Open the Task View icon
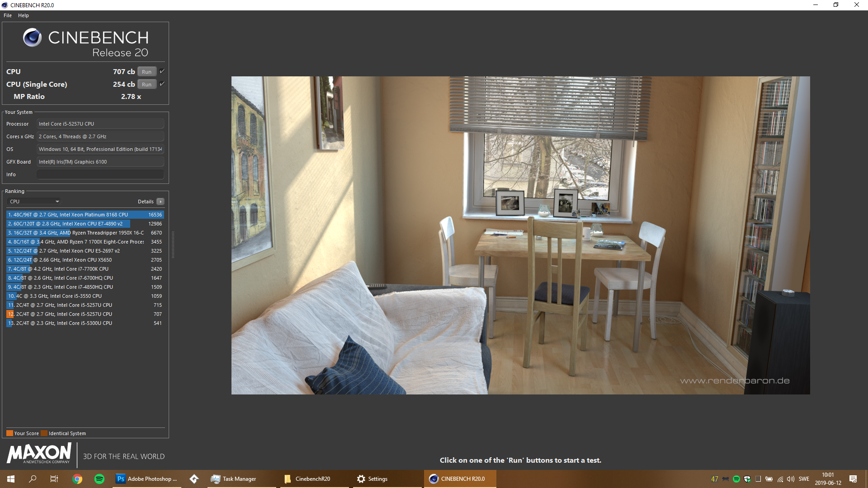This screenshot has width=868, height=488. 54,479
